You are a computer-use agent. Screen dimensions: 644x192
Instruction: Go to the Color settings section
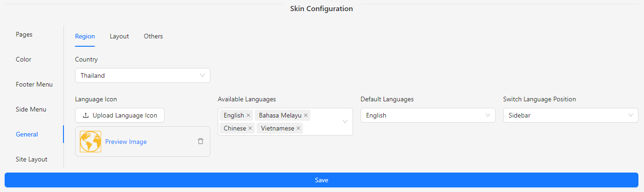coord(24,59)
